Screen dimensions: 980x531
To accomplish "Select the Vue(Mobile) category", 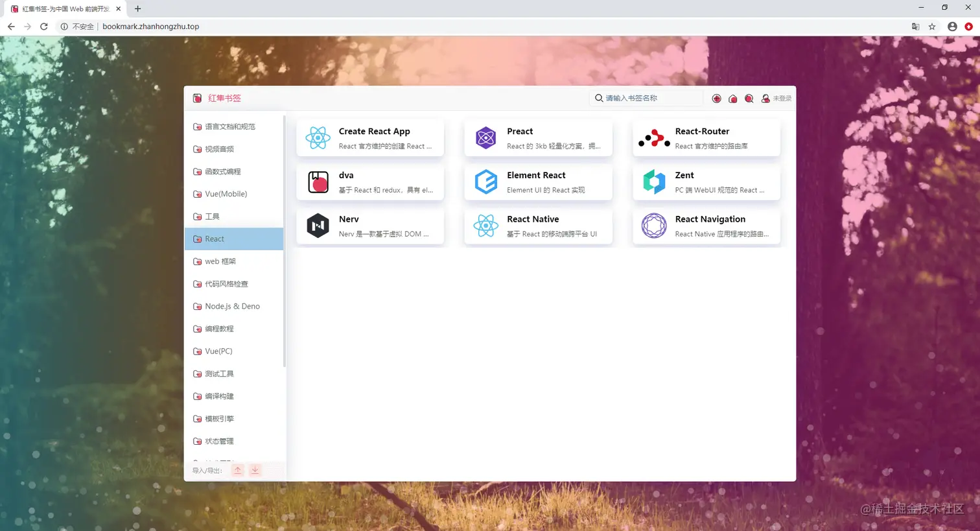I will click(x=234, y=194).
